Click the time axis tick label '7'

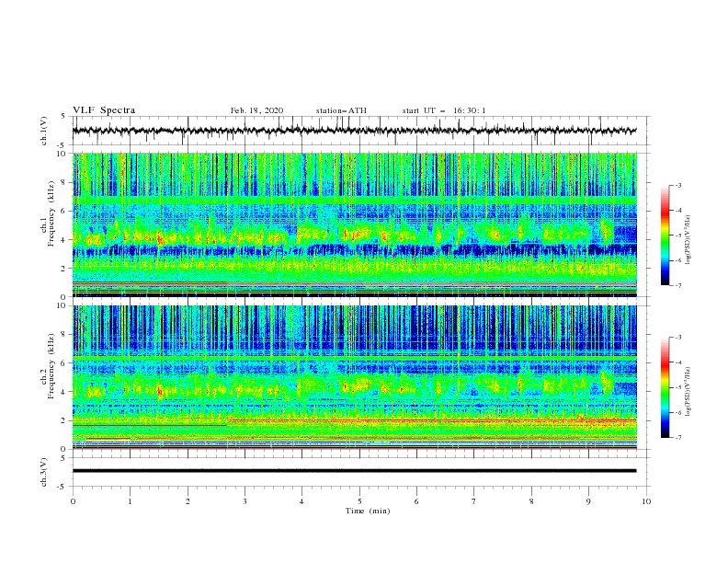point(474,501)
